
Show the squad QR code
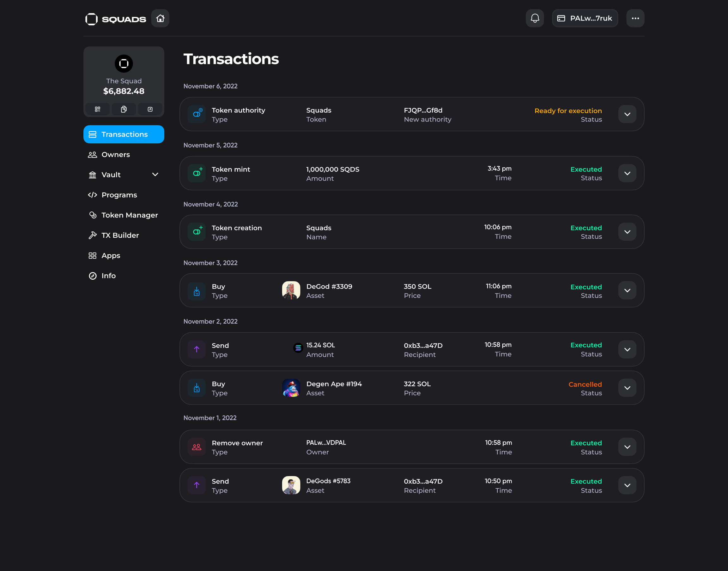pyautogui.click(x=97, y=109)
